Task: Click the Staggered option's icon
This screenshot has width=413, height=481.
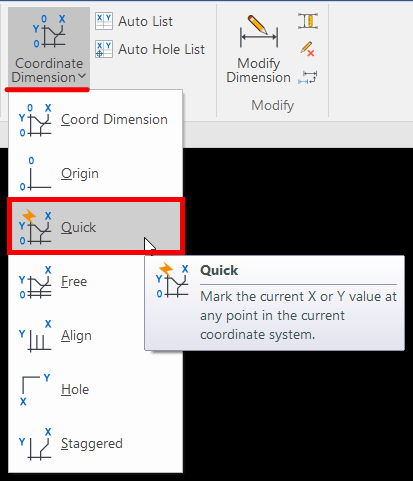Action: [36, 444]
